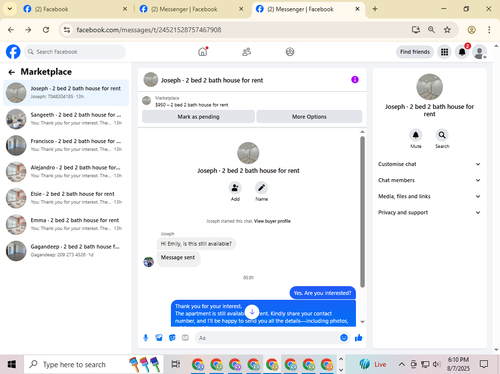Image resolution: width=500 pixels, height=374 pixels.
Task: Open the Chrome profile icon
Action: (x=471, y=30)
